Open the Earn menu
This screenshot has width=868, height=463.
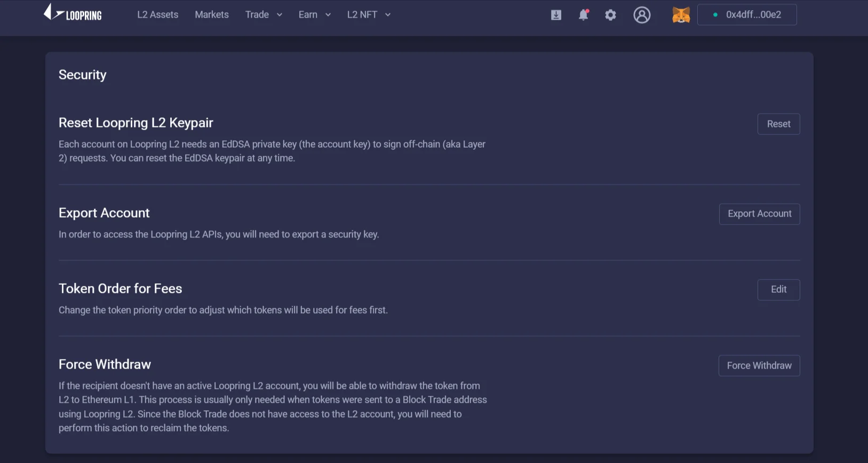click(308, 15)
